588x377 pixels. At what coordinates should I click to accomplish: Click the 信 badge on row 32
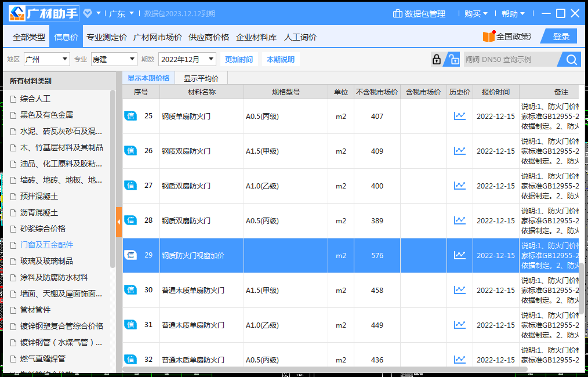pyautogui.click(x=130, y=360)
